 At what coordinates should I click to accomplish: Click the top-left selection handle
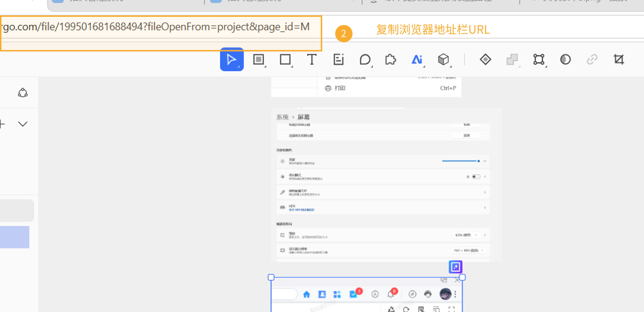point(271,277)
